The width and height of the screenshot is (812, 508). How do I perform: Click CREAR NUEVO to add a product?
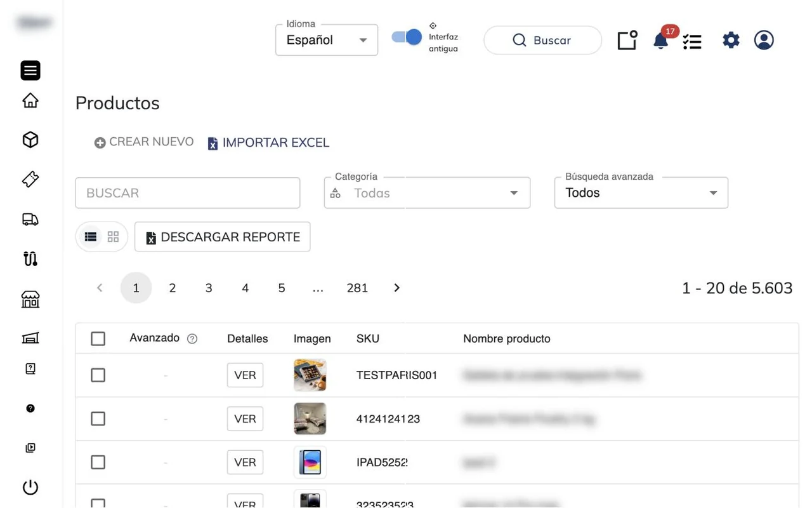(x=144, y=142)
